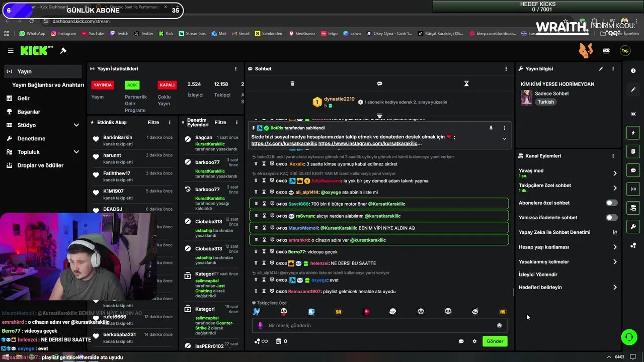Open the x.com/kursatkarakilic link
Screen dimensions: 644x362
click(284, 144)
